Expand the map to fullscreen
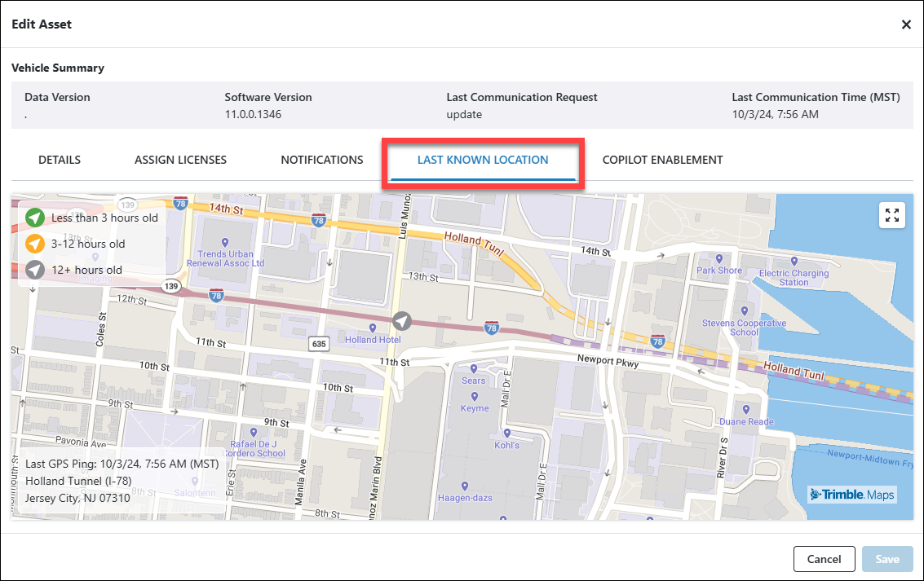Image resolution: width=924 pixels, height=581 pixels. coord(892,215)
